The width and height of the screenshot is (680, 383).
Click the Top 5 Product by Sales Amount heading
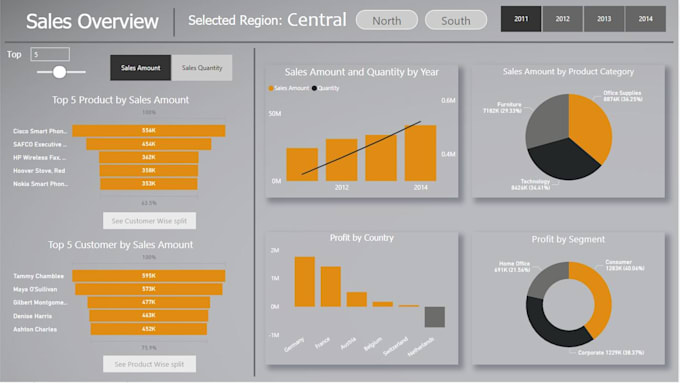pyautogui.click(x=121, y=100)
